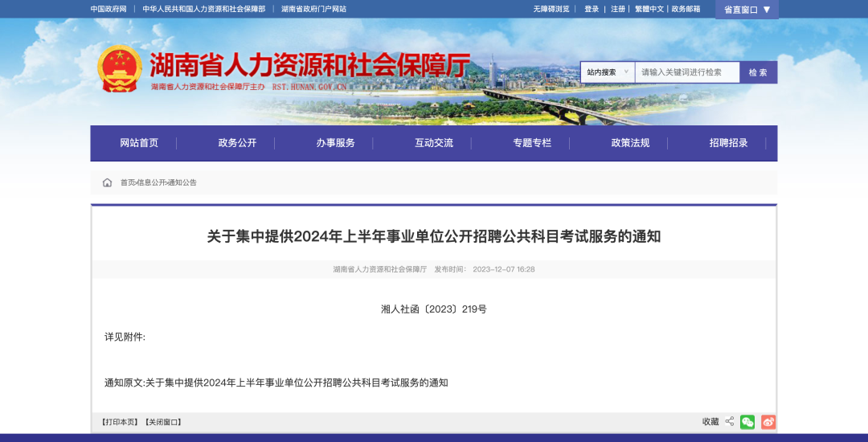The image size is (868, 442).
Task: Click the 检索 search button
Action: 759,72
